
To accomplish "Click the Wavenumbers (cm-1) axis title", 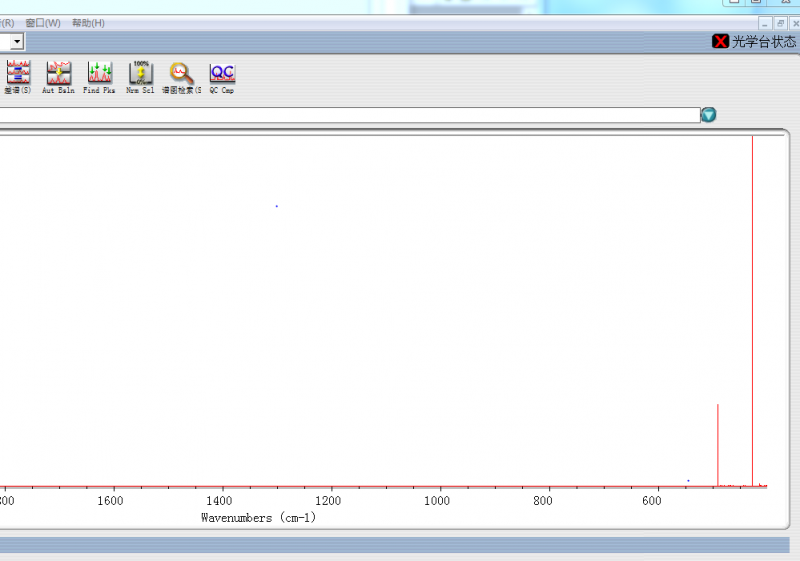I will (x=259, y=518).
